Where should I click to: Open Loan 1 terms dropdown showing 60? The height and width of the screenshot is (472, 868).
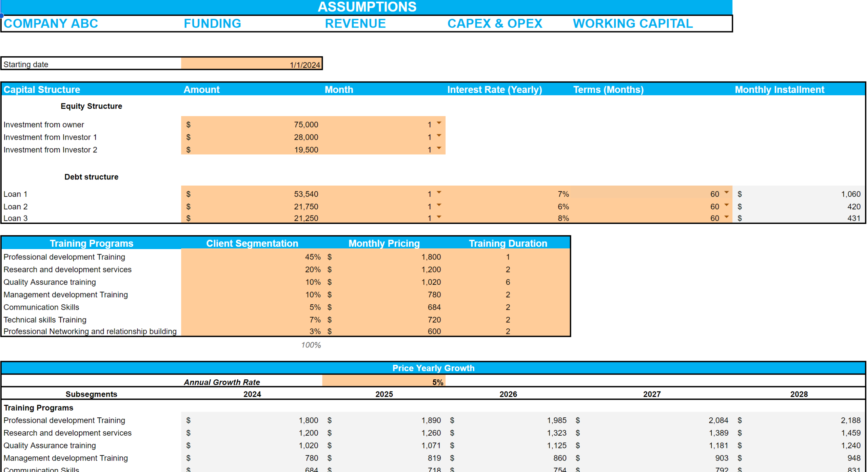(726, 193)
